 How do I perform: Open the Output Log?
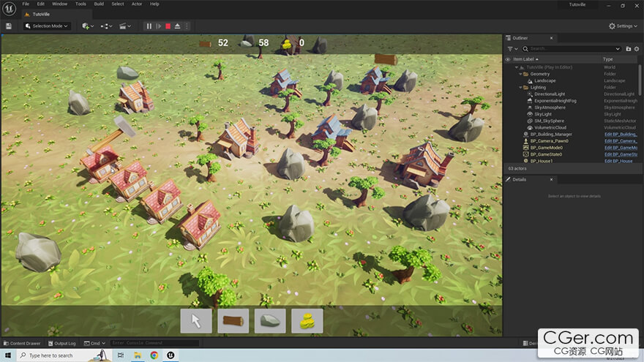click(61, 343)
